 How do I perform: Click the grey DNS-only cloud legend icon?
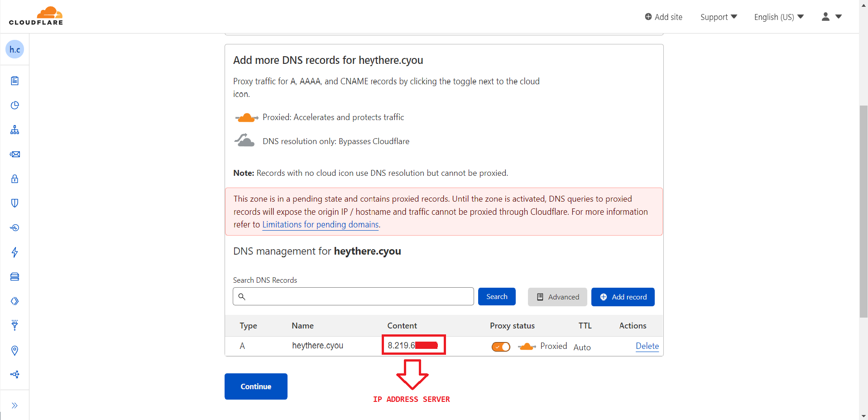click(x=245, y=140)
